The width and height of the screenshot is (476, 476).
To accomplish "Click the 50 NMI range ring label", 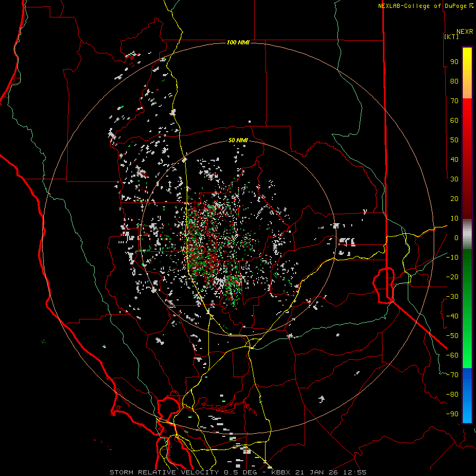I will click(x=239, y=140).
